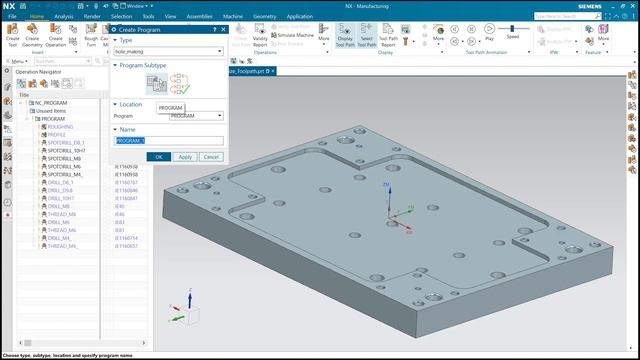
Task: Start Simulate Machine
Action: click(x=292, y=35)
